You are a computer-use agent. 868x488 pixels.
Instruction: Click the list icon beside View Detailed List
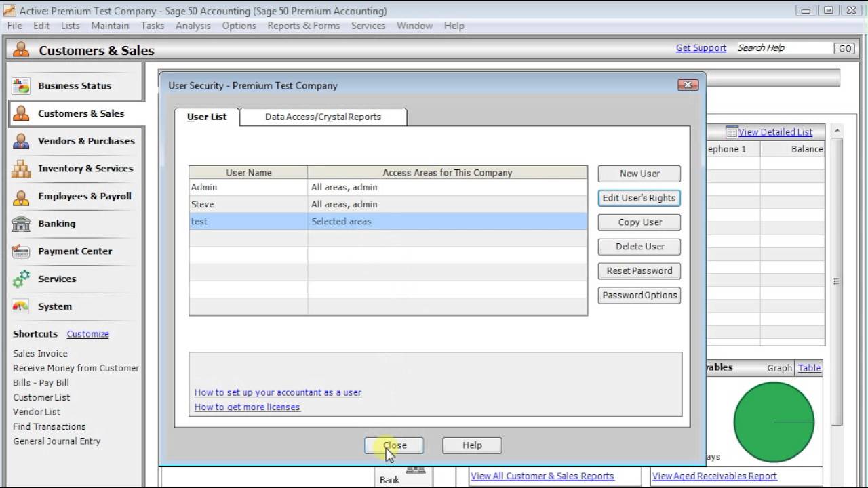(731, 132)
